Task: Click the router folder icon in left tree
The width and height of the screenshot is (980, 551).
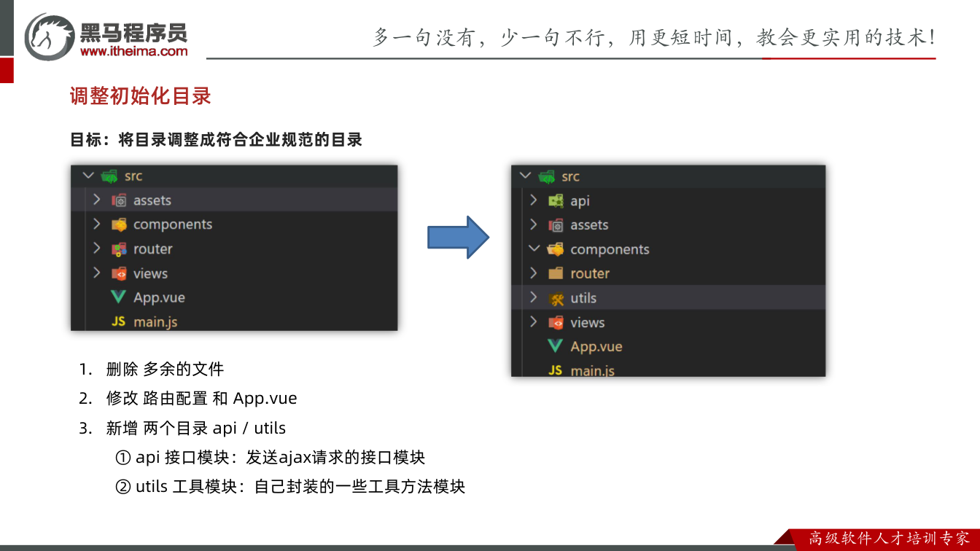Action: (x=119, y=249)
